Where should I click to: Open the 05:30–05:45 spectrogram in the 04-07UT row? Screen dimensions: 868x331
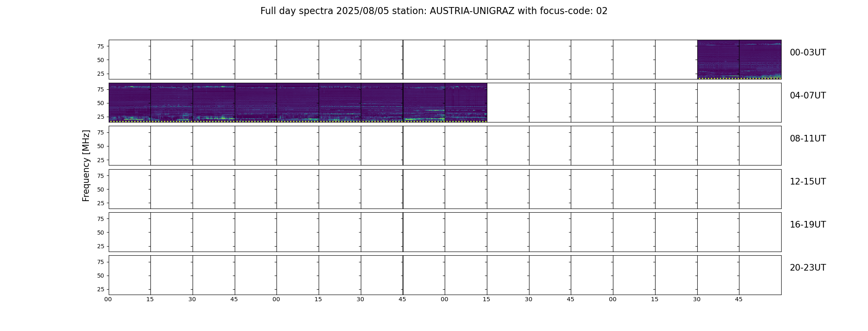tap(382, 103)
